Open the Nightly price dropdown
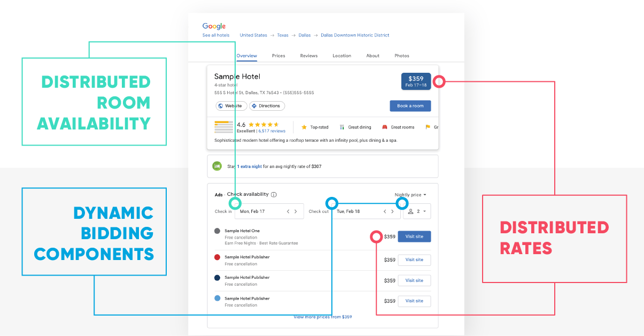 (x=410, y=195)
